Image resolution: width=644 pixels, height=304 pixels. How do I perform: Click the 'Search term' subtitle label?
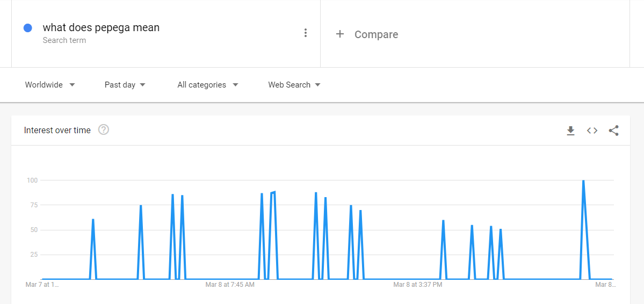[x=64, y=40]
